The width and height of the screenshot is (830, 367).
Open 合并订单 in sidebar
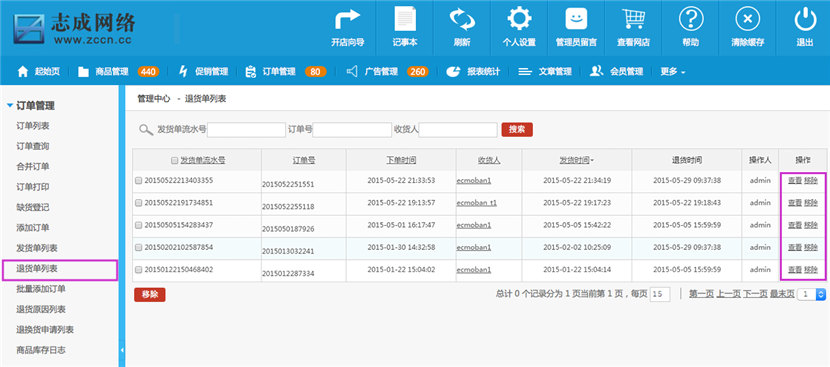click(x=33, y=167)
